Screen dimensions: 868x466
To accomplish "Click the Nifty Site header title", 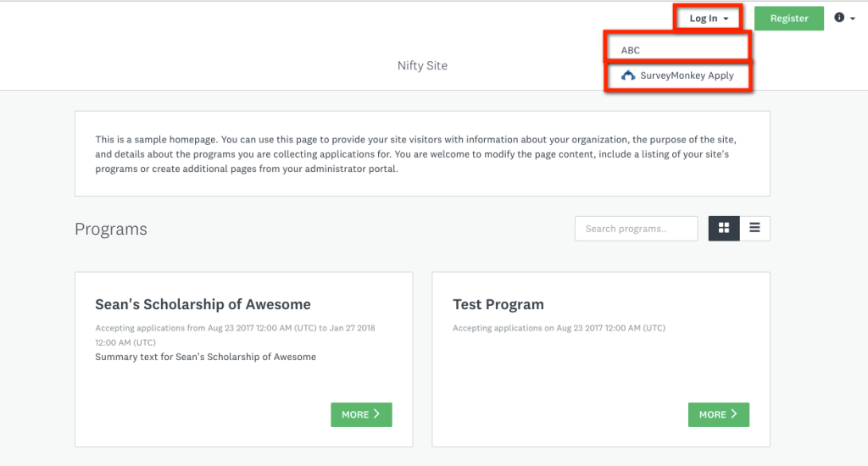I will 422,65.
